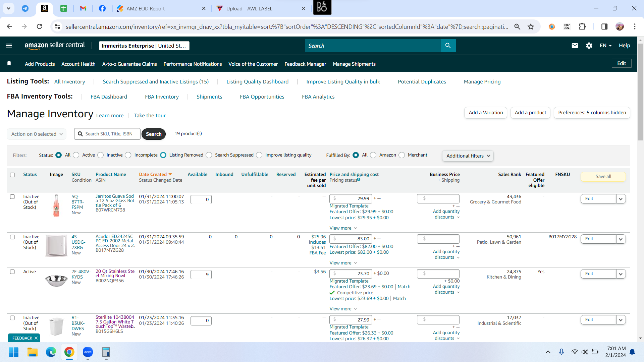Bookmark page with the star icon
Viewport: 644px width, 362px height.
click(531, 26)
